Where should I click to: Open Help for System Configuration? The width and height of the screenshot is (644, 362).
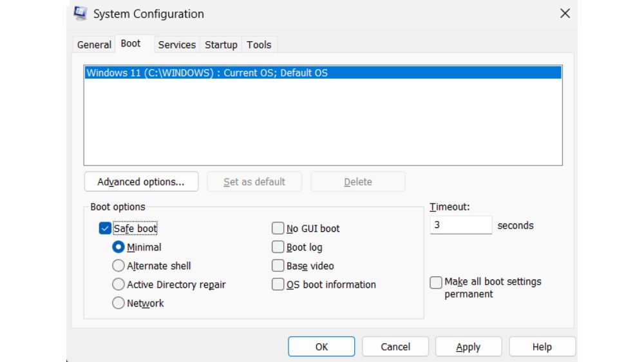(542, 347)
